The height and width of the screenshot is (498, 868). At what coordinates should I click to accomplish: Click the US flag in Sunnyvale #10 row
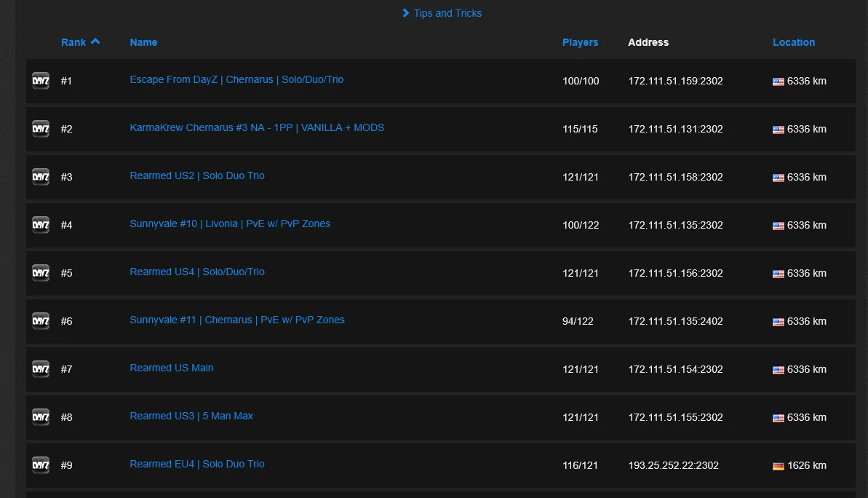(x=779, y=226)
